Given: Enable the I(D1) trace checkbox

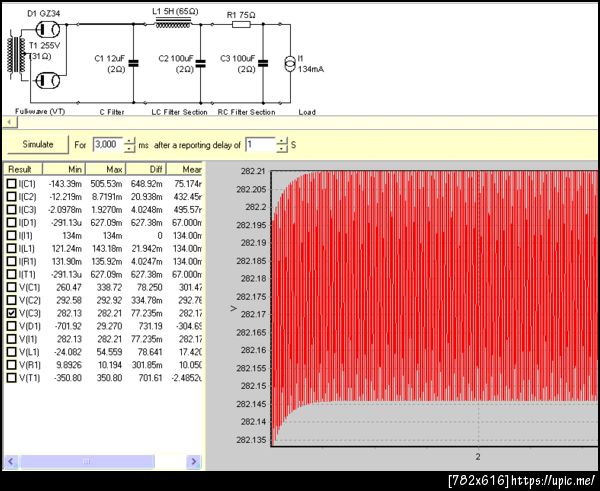Looking at the screenshot, I should [12, 223].
